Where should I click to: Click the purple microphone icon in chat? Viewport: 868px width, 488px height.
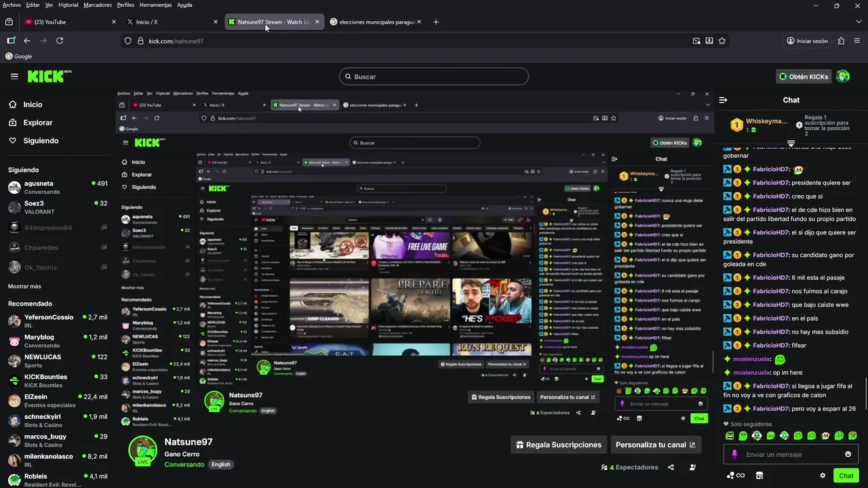tap(734, 454)
